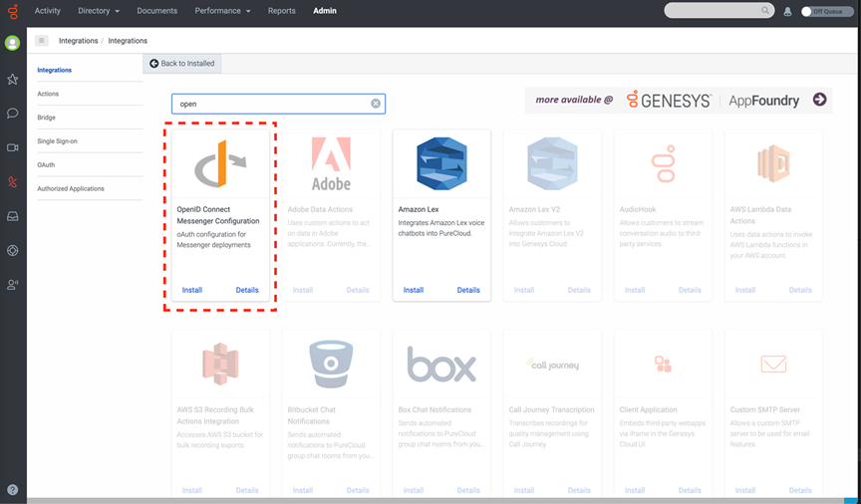Open the user profile avatar
Image resolution: width=861 pixels, height=504 pixels.
(x=13, y=43)
